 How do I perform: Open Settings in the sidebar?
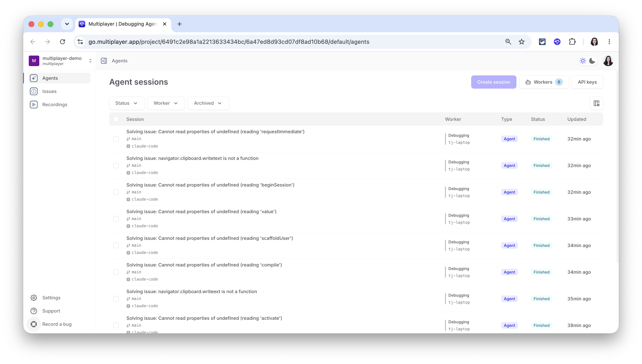(59, 297)
